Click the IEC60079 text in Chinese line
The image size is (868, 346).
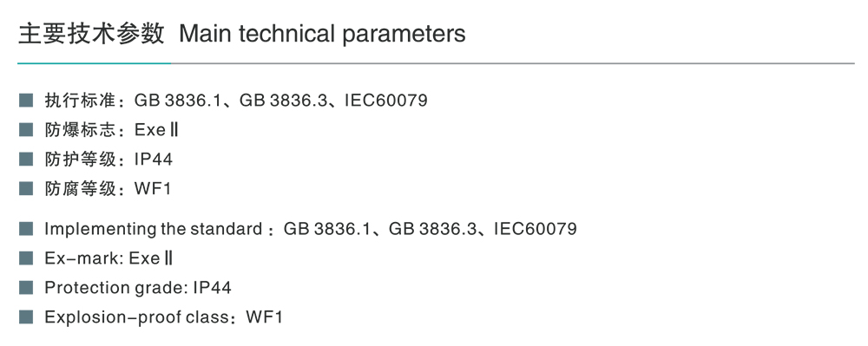pos(386,101)
